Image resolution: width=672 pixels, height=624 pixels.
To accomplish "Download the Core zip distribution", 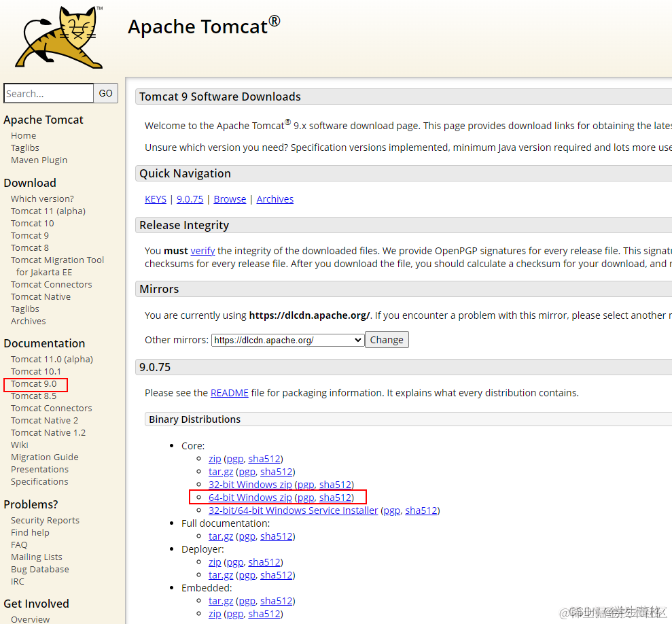I will [x=215, y=459].
